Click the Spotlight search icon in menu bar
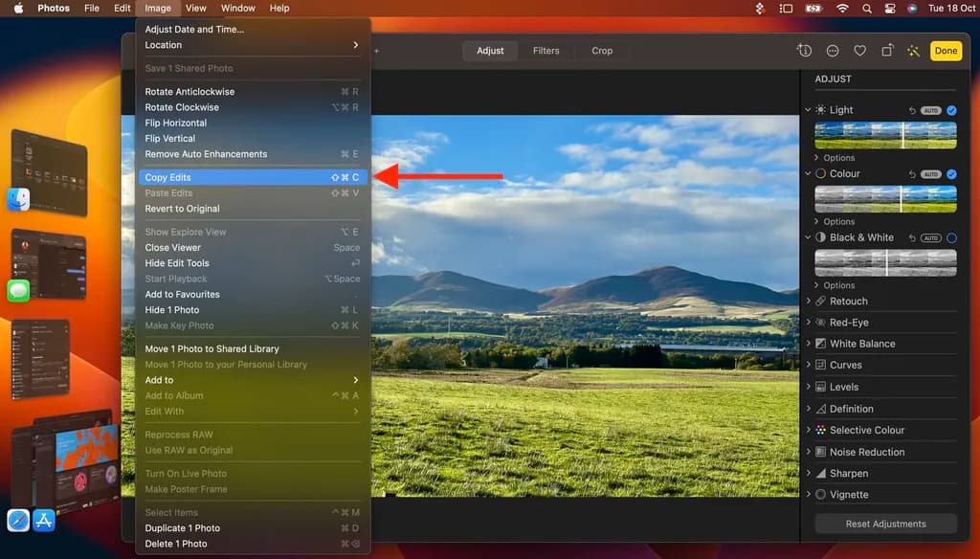Viewport: 980px width, 559px height. (x=867, y=9)
